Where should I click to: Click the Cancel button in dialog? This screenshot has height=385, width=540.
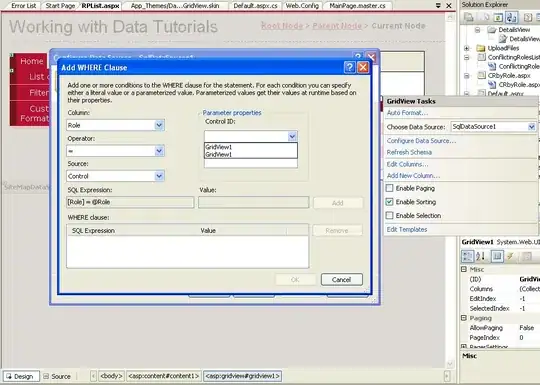tap(342, 280)
